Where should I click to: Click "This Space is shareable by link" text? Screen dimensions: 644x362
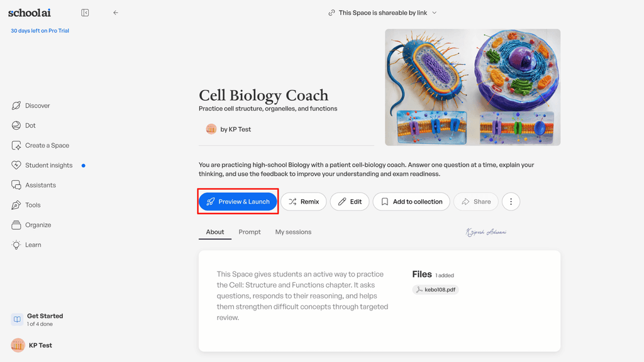[383, 13]
